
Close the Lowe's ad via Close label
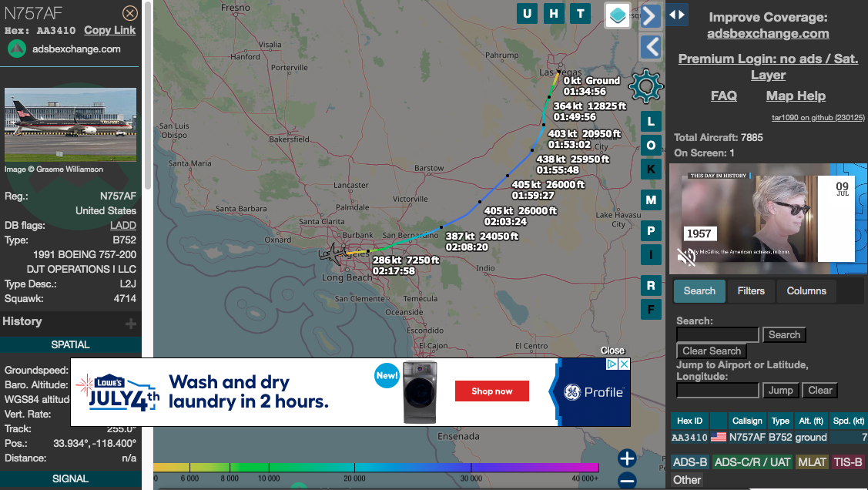612,351
